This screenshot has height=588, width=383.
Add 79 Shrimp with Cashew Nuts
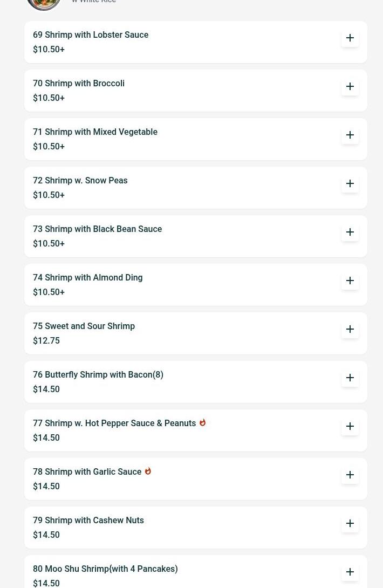(350, 523)
